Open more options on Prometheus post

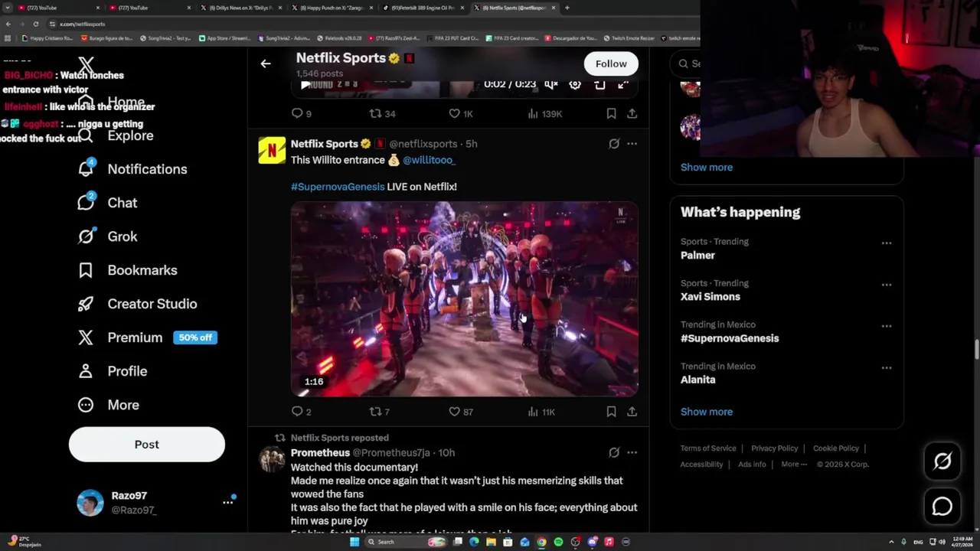(x=632, y=453)
